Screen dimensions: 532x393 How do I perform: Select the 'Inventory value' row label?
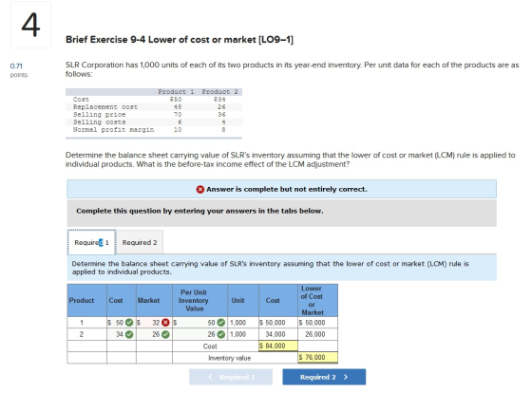[230, 358]
